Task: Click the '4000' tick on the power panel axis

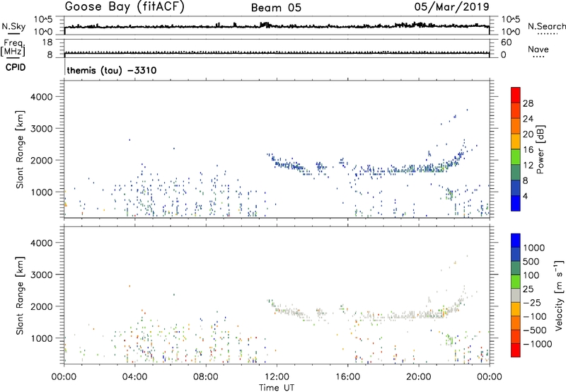Action: tap(41, 97)
